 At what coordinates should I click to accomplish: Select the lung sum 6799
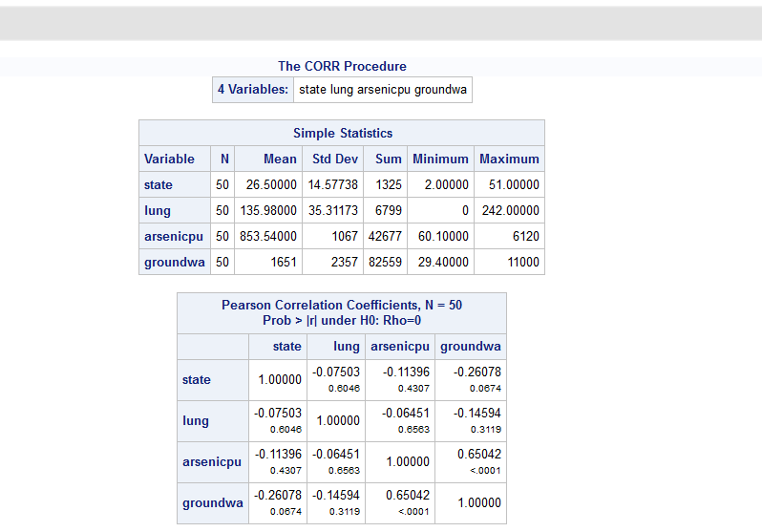[x=389, y=210]
